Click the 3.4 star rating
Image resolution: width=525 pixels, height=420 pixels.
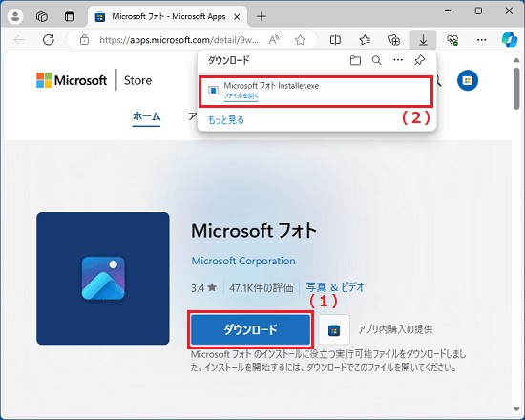[204, 287]
